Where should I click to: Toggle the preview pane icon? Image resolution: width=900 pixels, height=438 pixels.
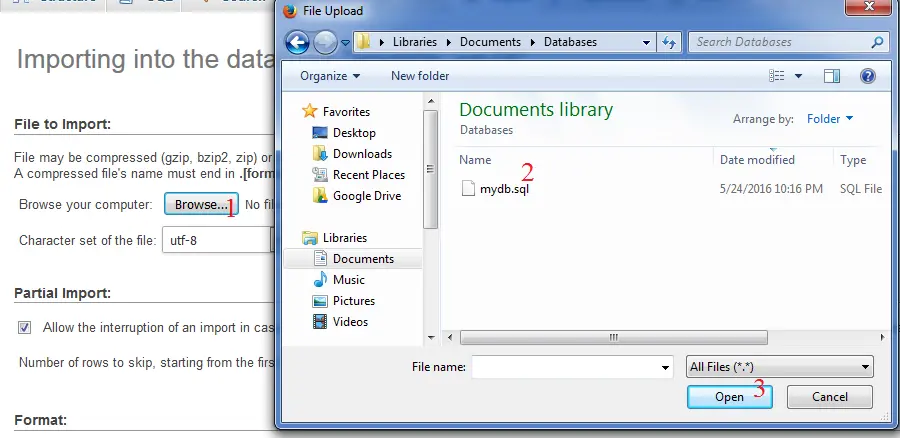click(x=832, y=76)
